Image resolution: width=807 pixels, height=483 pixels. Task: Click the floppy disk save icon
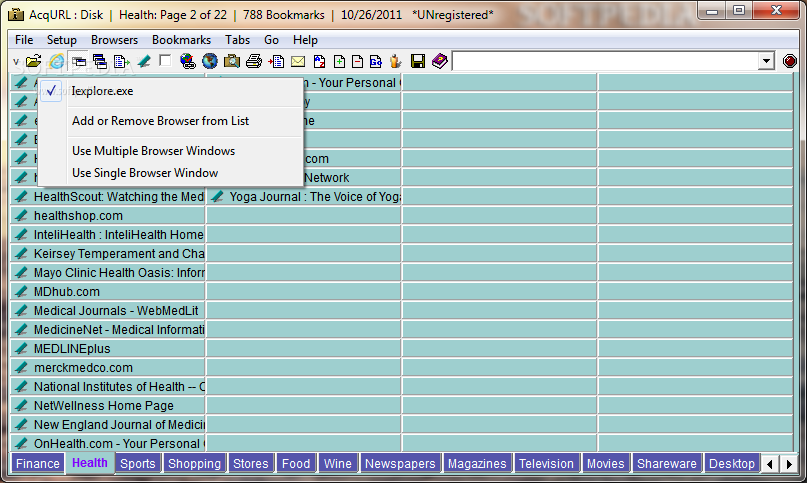point(418,61)
